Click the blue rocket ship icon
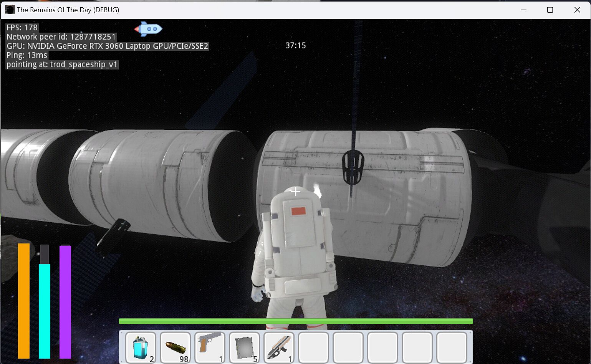 [x=148, y=29]
